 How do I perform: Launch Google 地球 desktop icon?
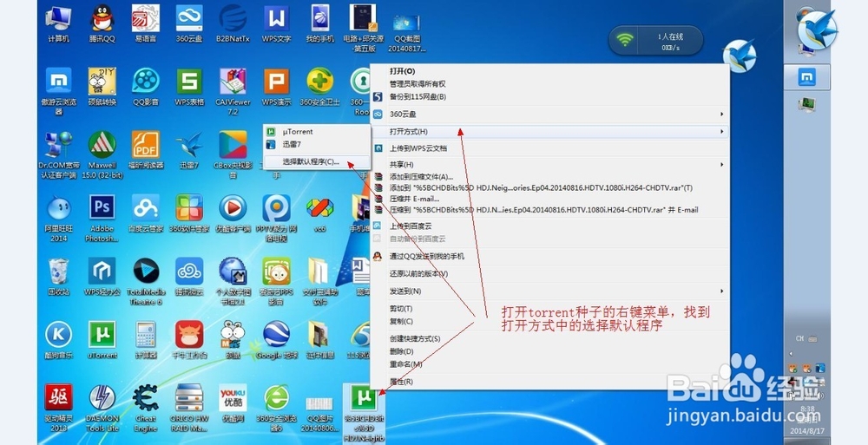pos(276,340)
